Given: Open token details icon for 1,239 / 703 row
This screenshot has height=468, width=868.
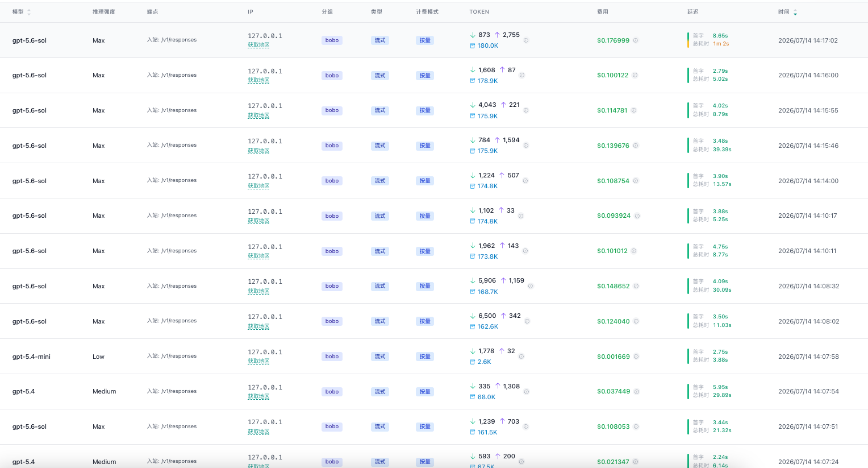Looking at the screenshot, I should point(526,426).
